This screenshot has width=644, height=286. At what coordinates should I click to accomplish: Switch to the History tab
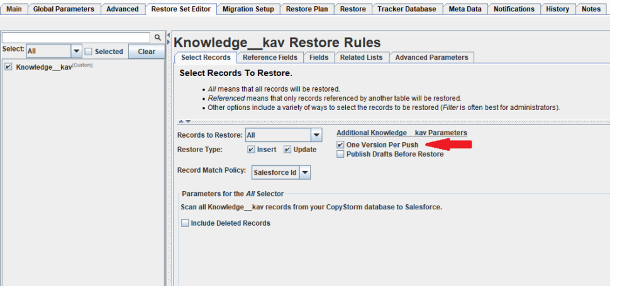coord(558,9)
